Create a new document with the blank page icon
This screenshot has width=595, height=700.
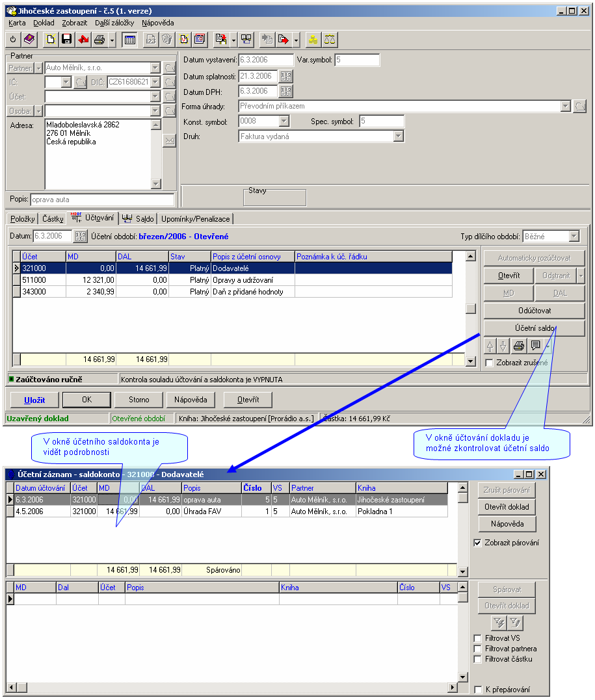[51, 40]
